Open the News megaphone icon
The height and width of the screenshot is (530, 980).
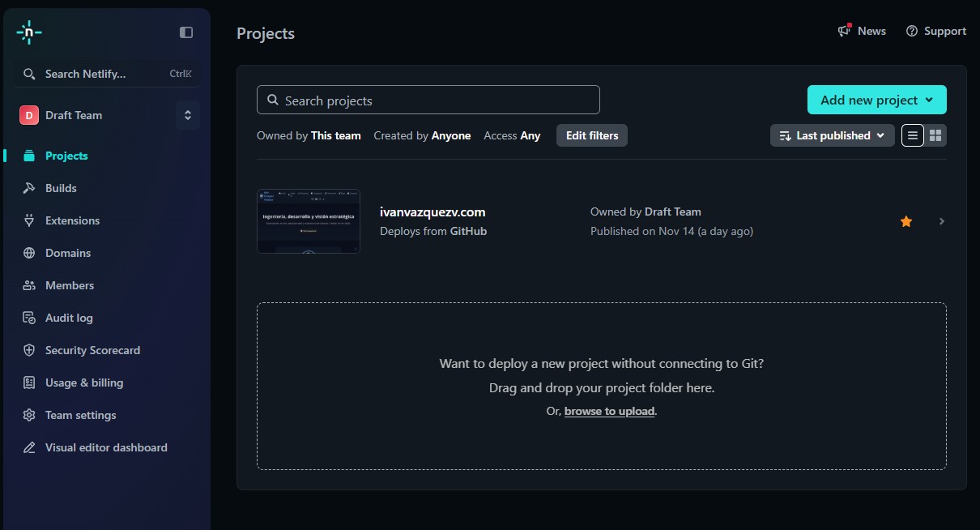[845, 31]
